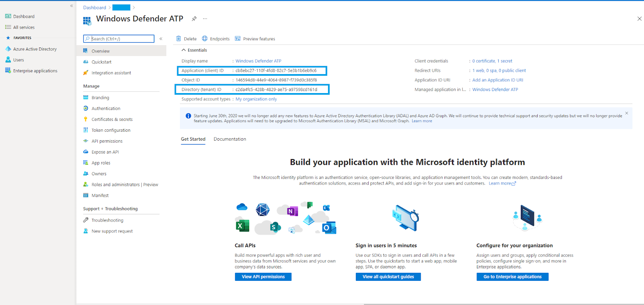Click the New support request icon

85,231
